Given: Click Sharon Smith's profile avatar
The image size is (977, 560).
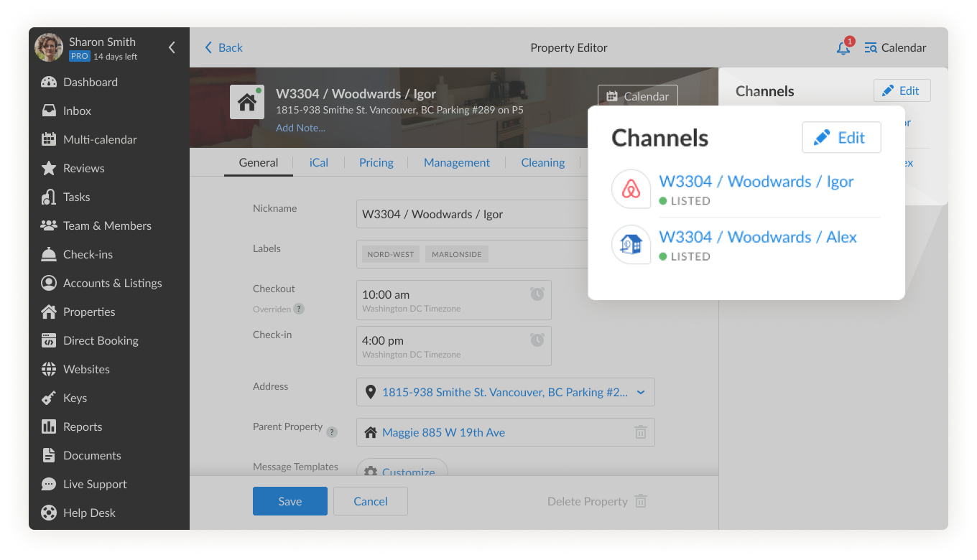Looking at the screenshot, I should pos(49,47).
